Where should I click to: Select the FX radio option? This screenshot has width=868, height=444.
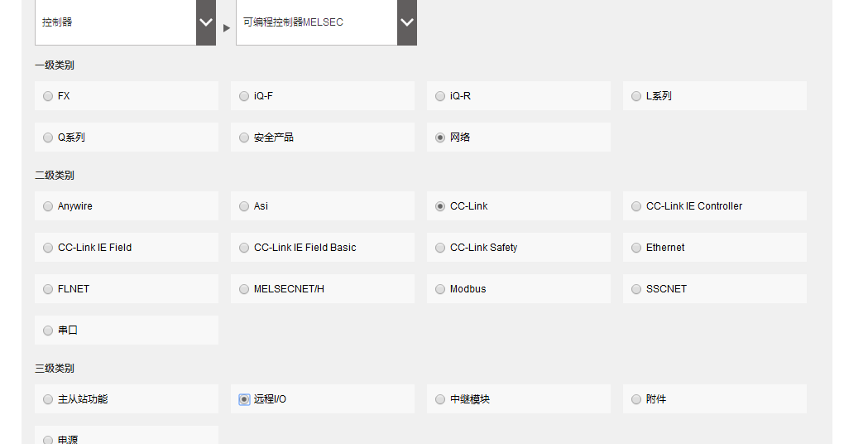(48, 96)
